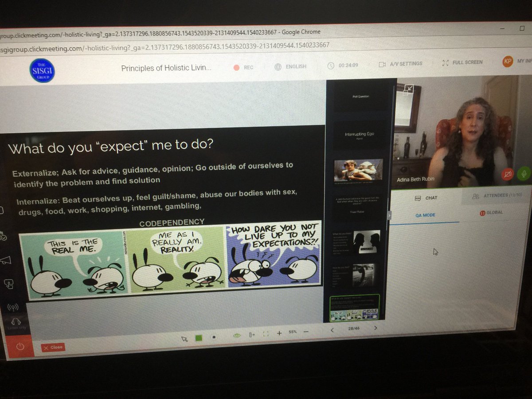Select the Yoda image slide thumbnail

coord(358,172)
